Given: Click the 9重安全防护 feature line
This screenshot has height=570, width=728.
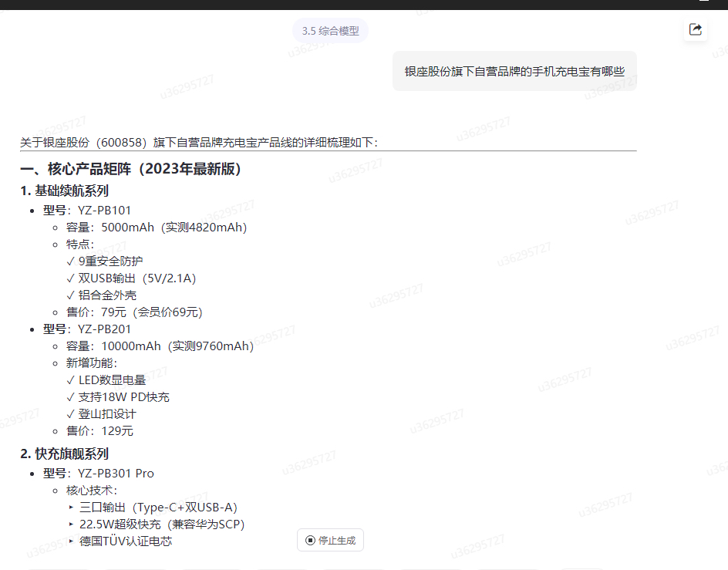Looking at the screenshot, I should pyautogui.click(x=105, y=261).
